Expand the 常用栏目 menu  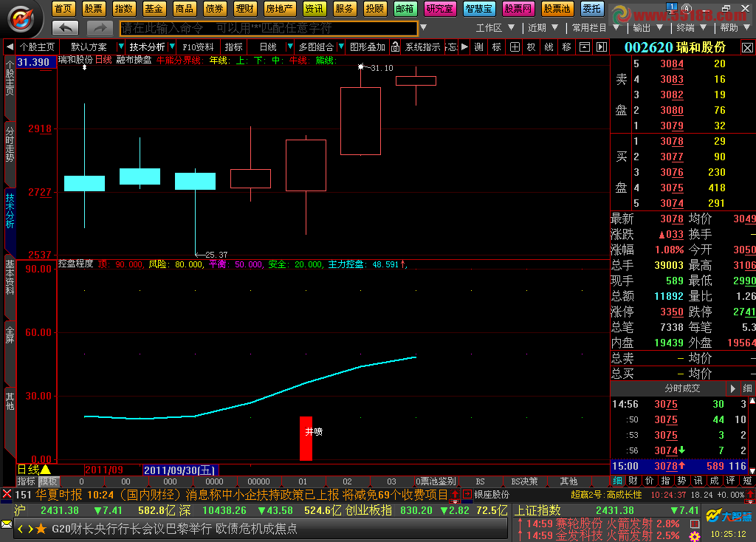(596, 28)
